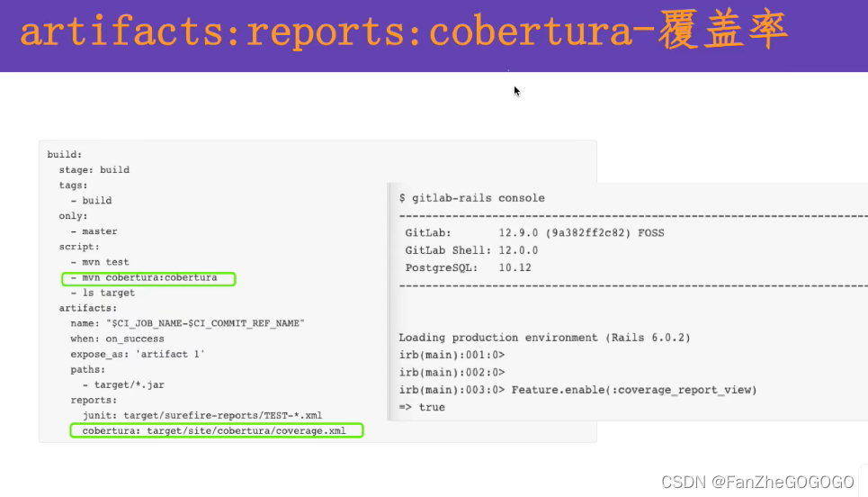Select the expose_as: 'artifact 1' line
The height and width of the screenshot is (497, 868).
(138, 355)
